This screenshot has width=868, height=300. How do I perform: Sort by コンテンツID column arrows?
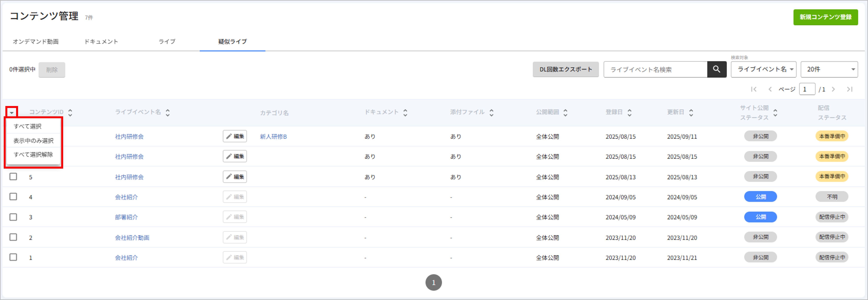(70, 113)
